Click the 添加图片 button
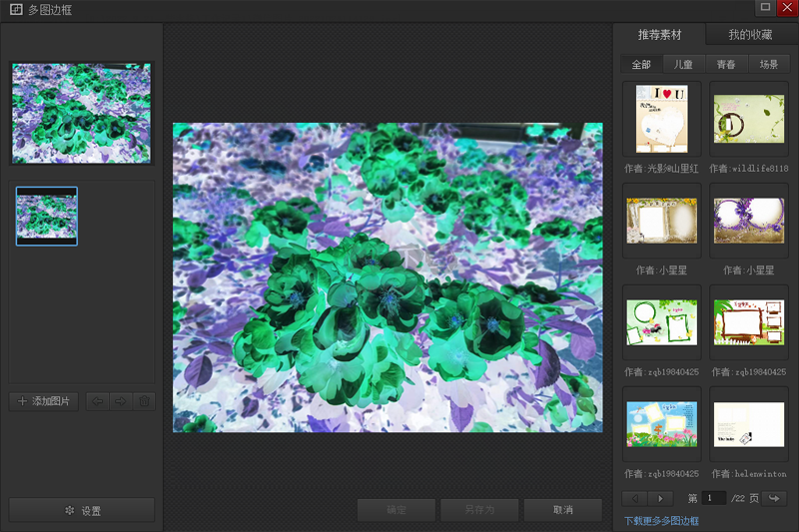 coord(44,401)
